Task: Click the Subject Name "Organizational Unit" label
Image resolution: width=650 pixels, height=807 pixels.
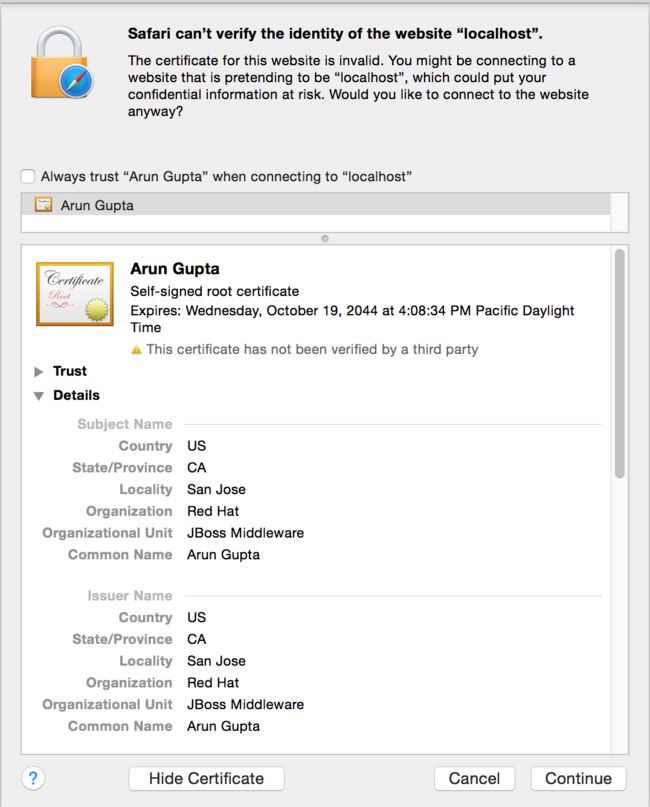Action: [x=107, y=533]
